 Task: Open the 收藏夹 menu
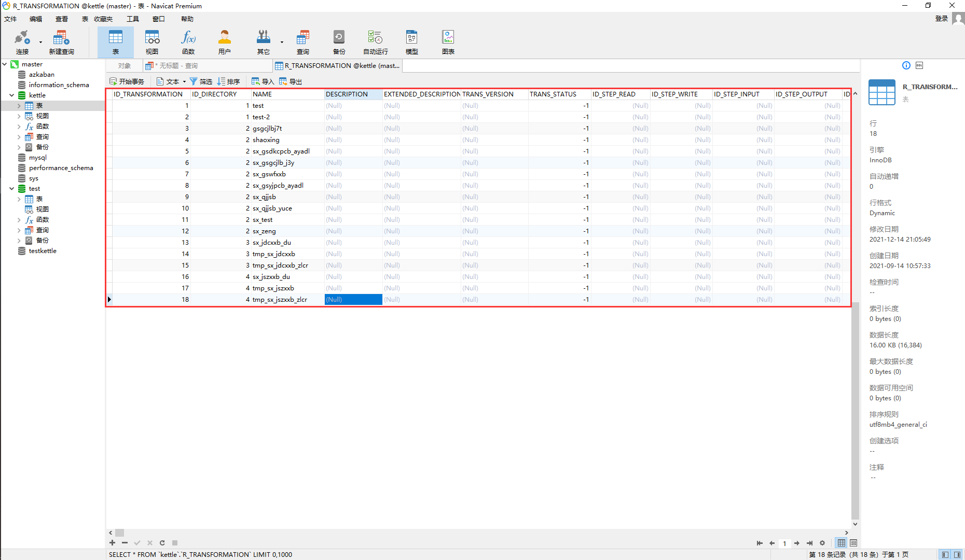point(103,19)
